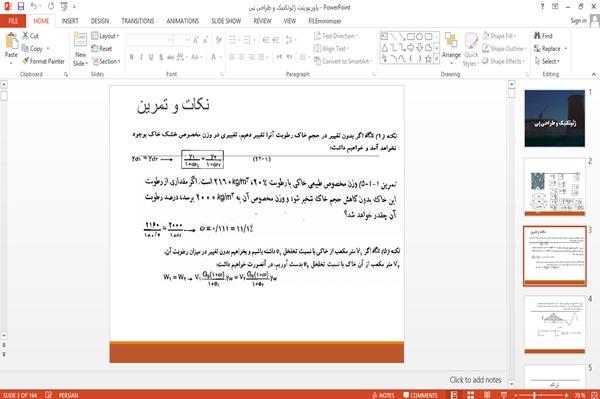Toggle Strikethrough formatting
This screenshot has height=399, width=600.
coord(170,57)
